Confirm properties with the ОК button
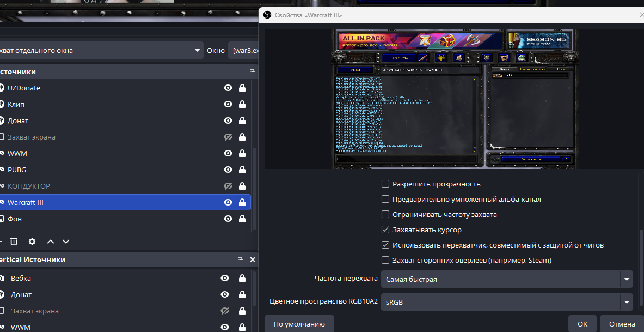Screen dimensions: 644x332 (x=583, y=324)
